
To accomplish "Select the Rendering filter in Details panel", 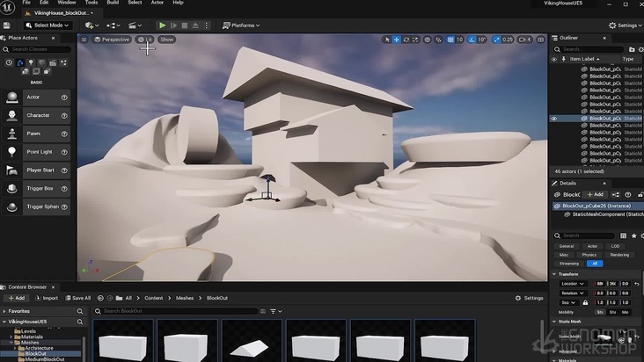I will 619,255.
